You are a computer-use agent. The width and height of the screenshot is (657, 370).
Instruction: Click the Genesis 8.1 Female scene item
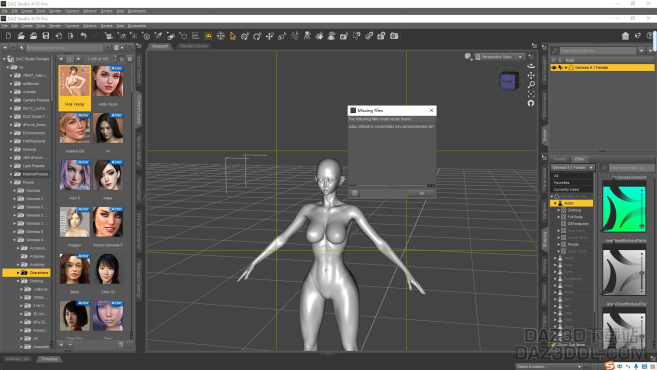(x=603, y=67)
